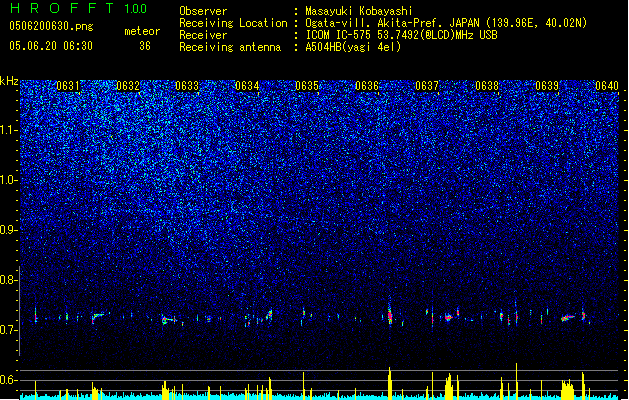Click the 0636 time marker
The image size is (629, 400).
click(367, 86)
